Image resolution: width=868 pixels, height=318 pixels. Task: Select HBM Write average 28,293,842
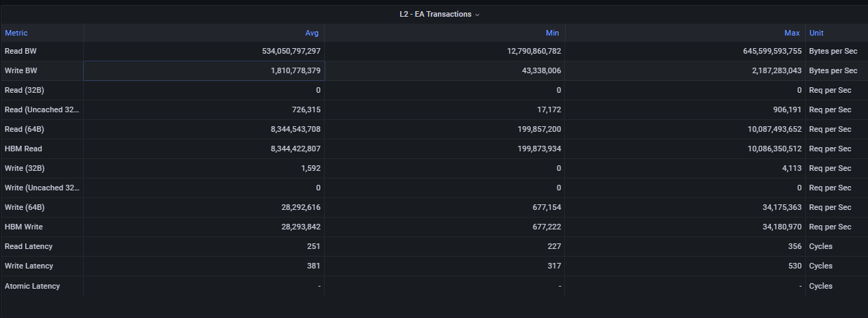[302, 227]
